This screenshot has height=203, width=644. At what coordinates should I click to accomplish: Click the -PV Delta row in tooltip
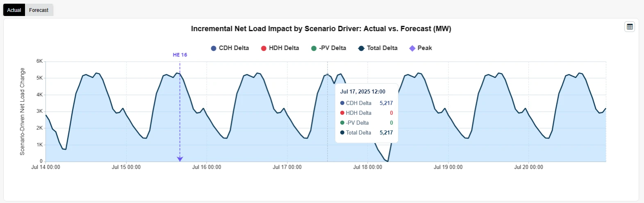(x=366, y=123)
